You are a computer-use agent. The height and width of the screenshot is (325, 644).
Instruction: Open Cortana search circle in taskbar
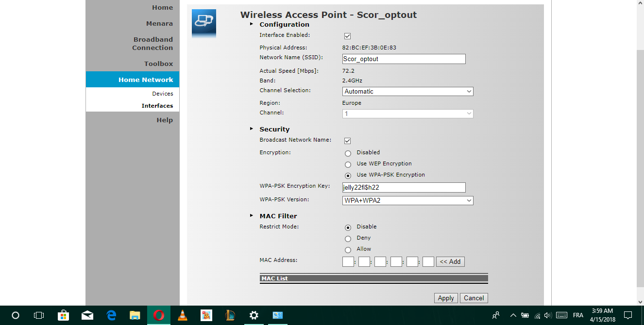(x=15, y=315)
